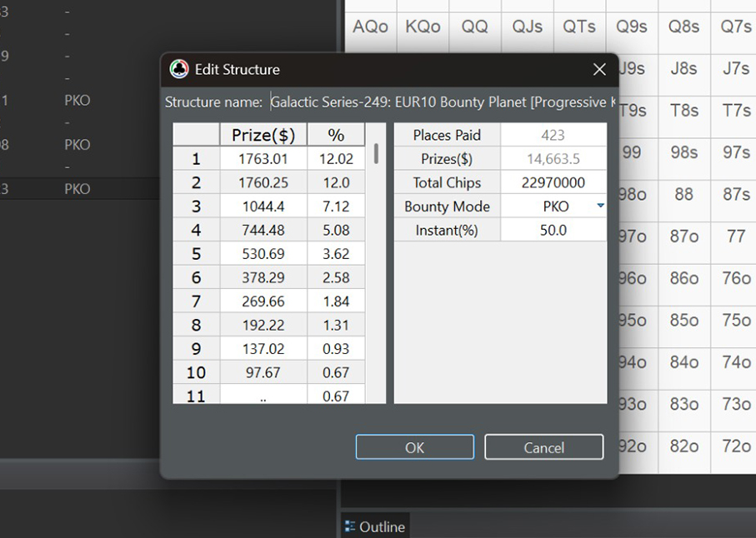Select the 72o hand cell
Viewport: 756px width, 538px height.
(736, 446)
